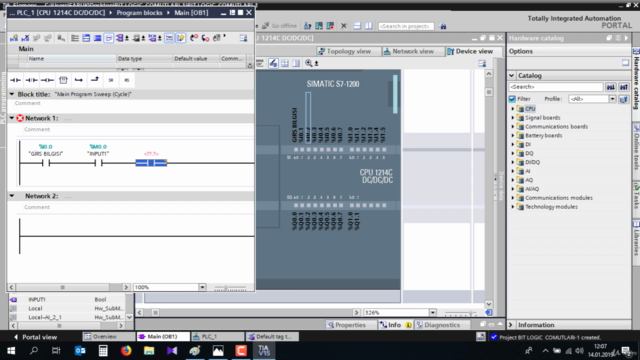This screenshot has height=360, width=640.
Task: Select the unassigned coil operand in Network 1
Action: 151,154
